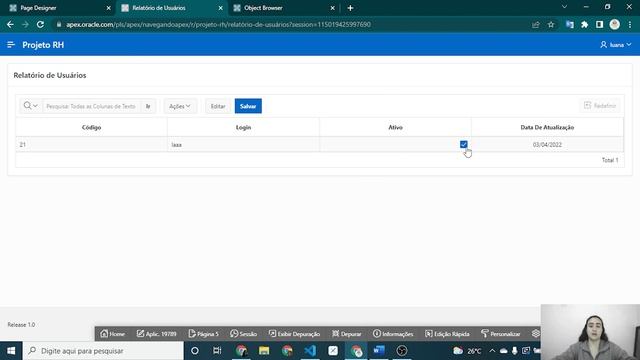Go forward in browser history

25,24
